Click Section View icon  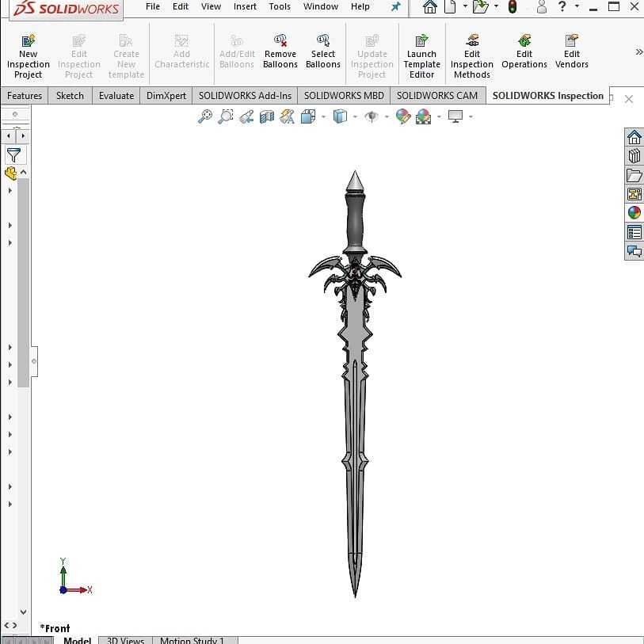click(267, 116)
